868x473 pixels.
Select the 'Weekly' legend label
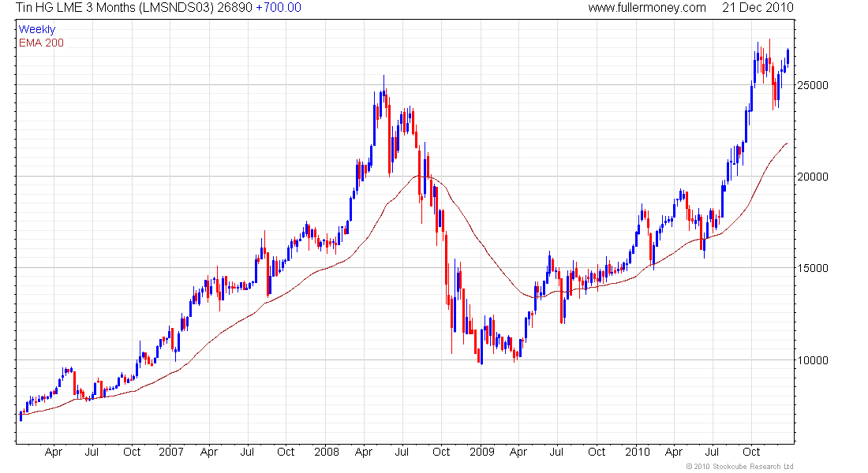pos(37,29)
